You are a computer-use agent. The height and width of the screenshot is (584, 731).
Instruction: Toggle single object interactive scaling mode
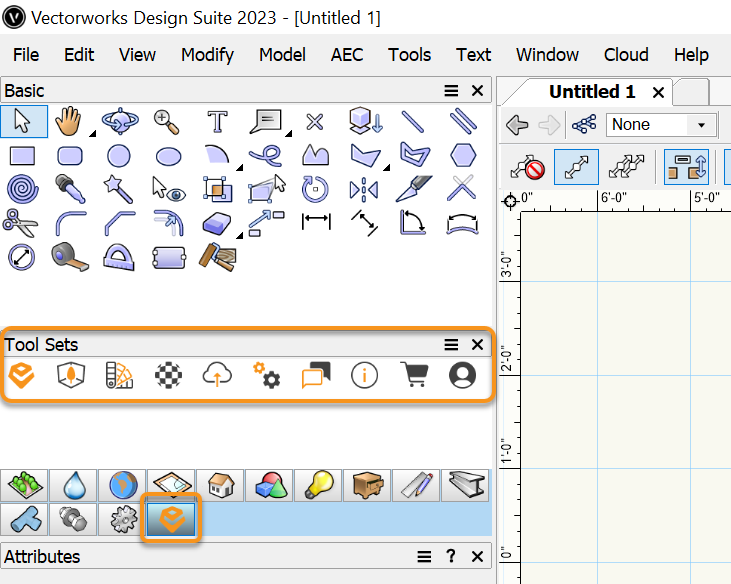577,167
